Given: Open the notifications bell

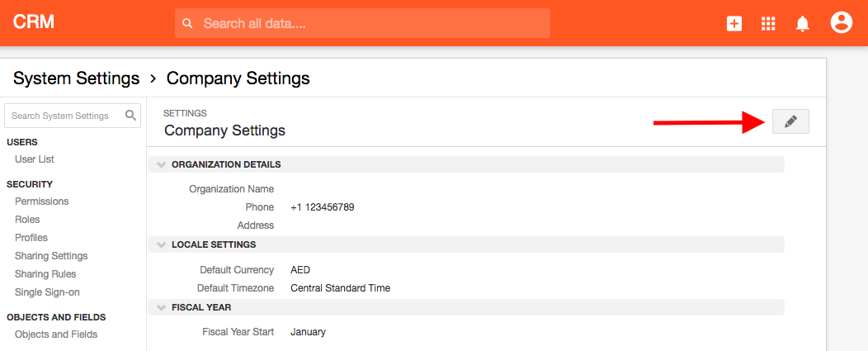Looking at the screenshot, I should [802, 23].
